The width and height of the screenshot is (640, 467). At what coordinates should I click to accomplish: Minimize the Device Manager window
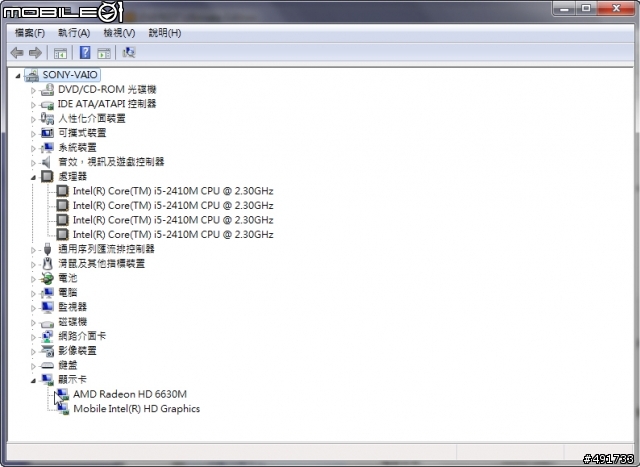point(564,8)
